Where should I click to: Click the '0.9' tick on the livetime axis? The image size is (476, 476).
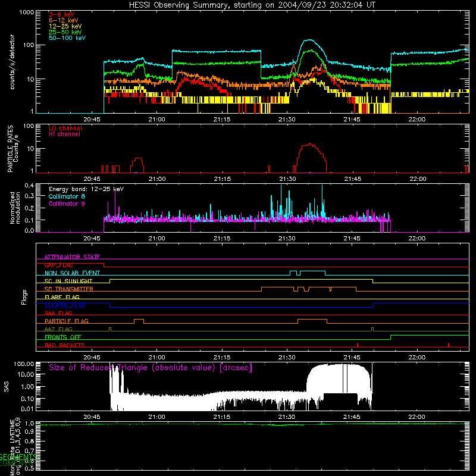coord(29,431)
